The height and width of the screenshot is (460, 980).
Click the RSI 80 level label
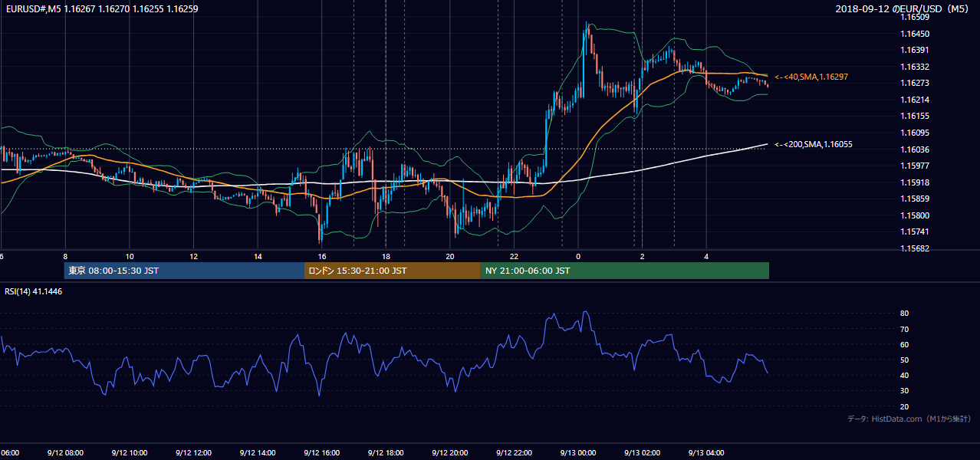click(x=905, y=314)
